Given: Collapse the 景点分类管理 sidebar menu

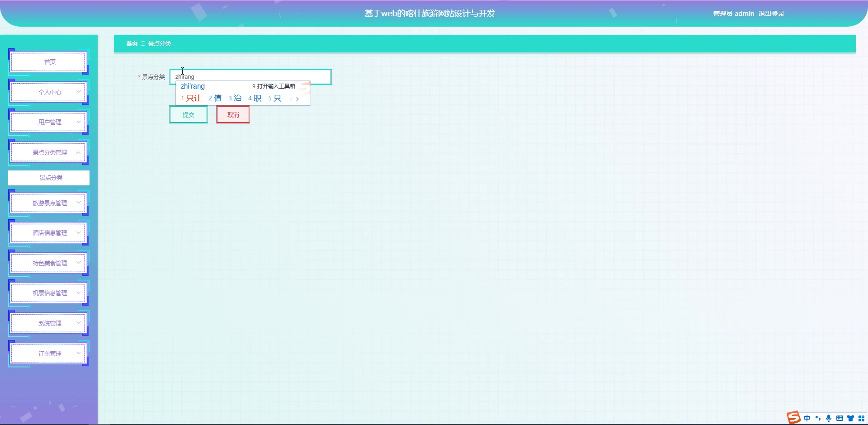Looking at the screenshot, I should point(49,152).
